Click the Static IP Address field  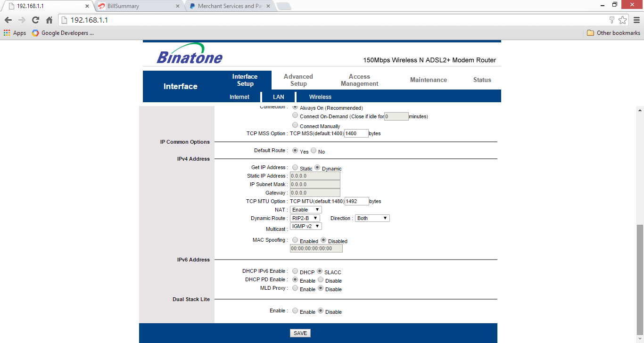pos(315,176)
